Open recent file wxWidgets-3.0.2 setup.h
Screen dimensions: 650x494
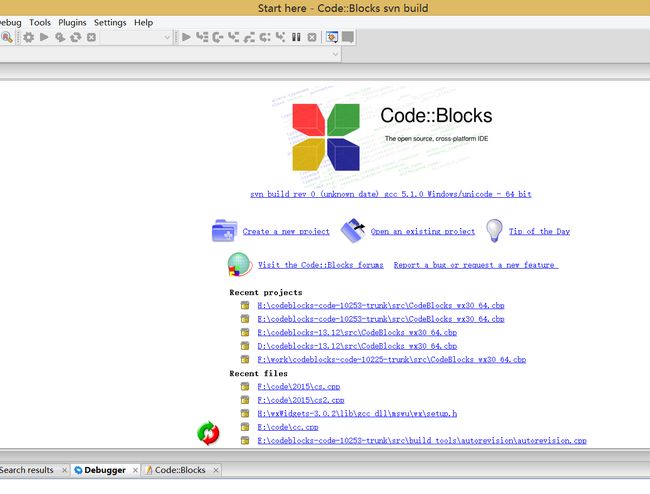[x=357, y=414]
